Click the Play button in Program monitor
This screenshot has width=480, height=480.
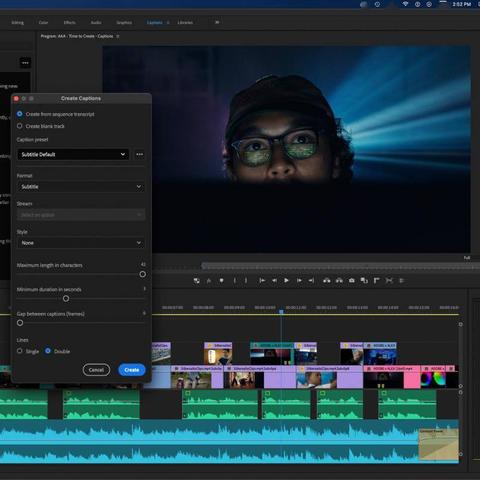(x=286, y=280)
